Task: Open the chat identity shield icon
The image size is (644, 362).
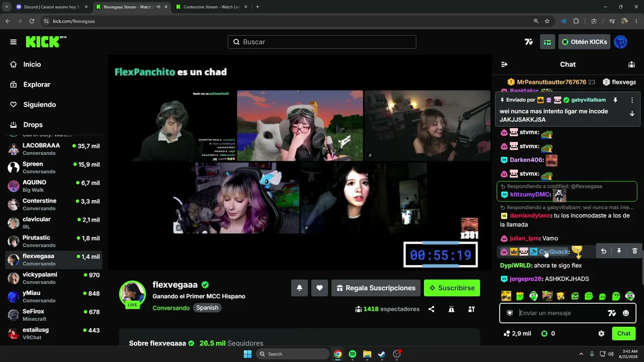Action: coord(510,313)
